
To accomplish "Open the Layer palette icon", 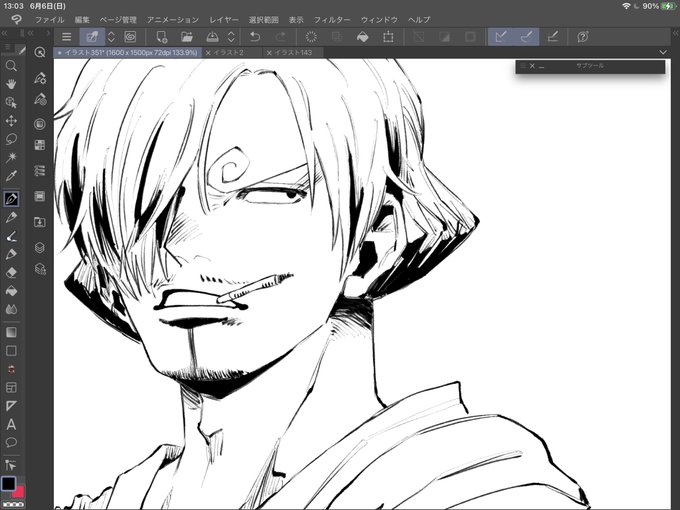I will tap(40, 248).
